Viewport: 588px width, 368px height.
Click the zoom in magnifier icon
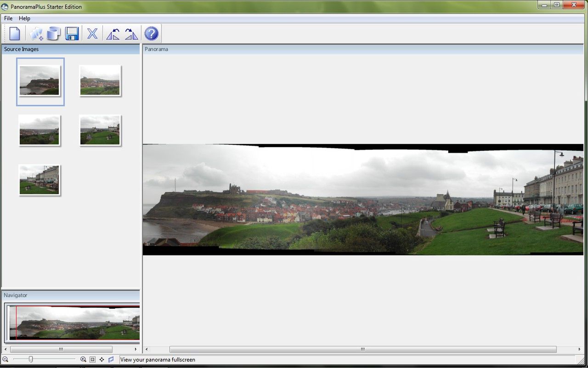click(83, 359)
